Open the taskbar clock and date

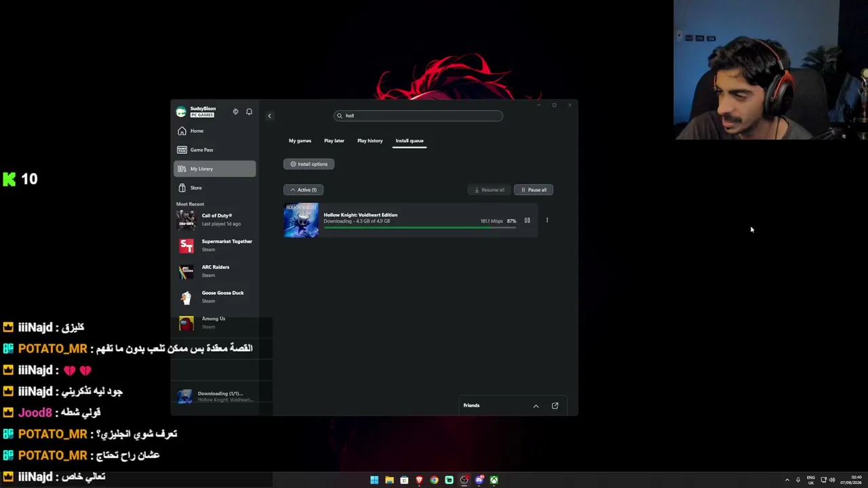[851, 480]
